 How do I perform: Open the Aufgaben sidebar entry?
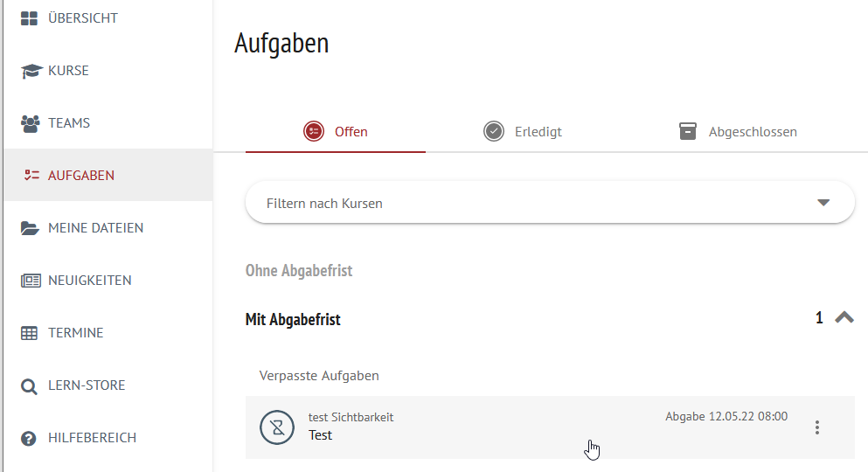click(x=108, y=176)
